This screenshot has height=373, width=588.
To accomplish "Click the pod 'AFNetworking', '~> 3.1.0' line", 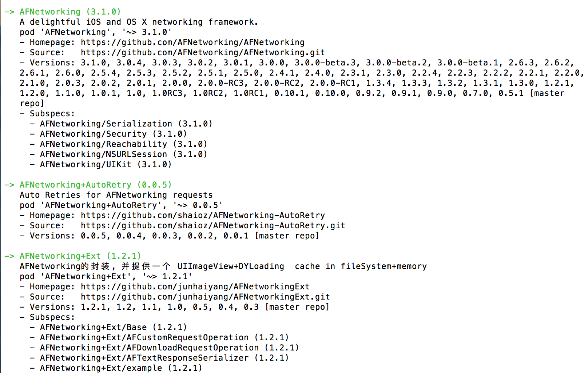I will [x=95, y=32].
